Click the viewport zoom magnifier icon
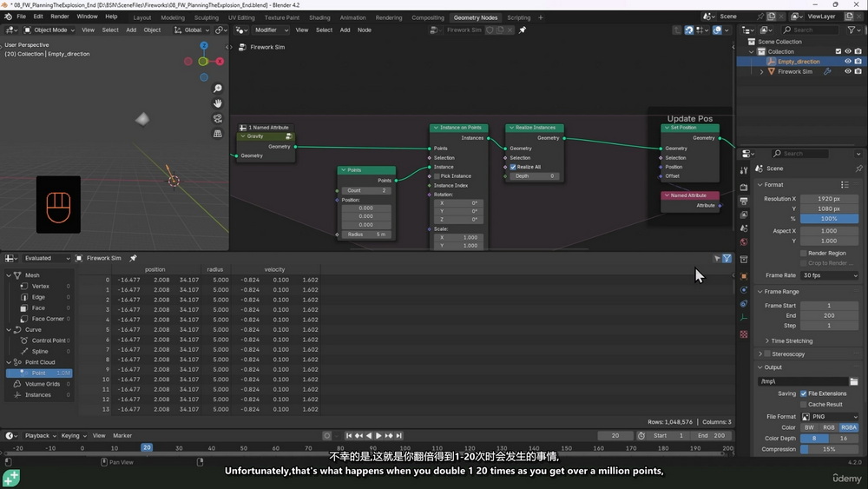The height and width of the screenshot is (489, 868). tap(218, 89)
